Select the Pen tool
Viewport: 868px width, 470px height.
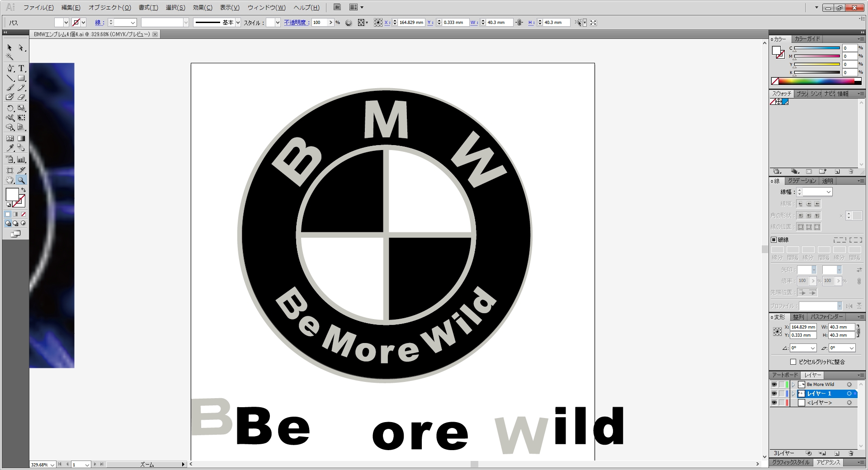pos(10,68)
